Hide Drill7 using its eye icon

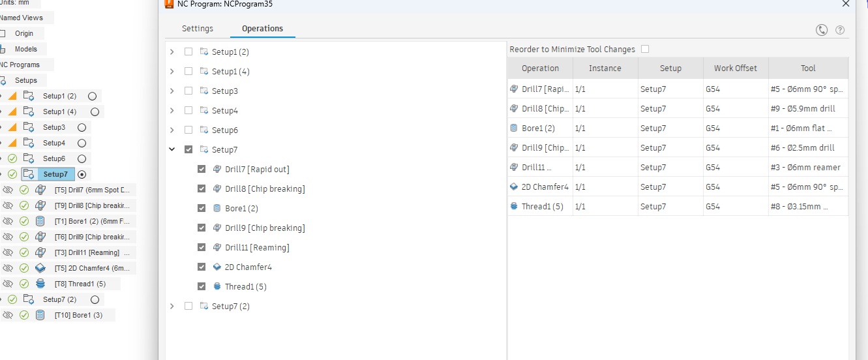coord(8,190)
